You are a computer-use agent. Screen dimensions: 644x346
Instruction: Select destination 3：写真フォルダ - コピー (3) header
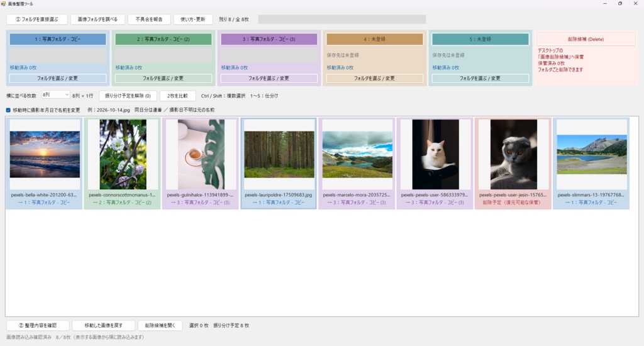pos(269,39)
